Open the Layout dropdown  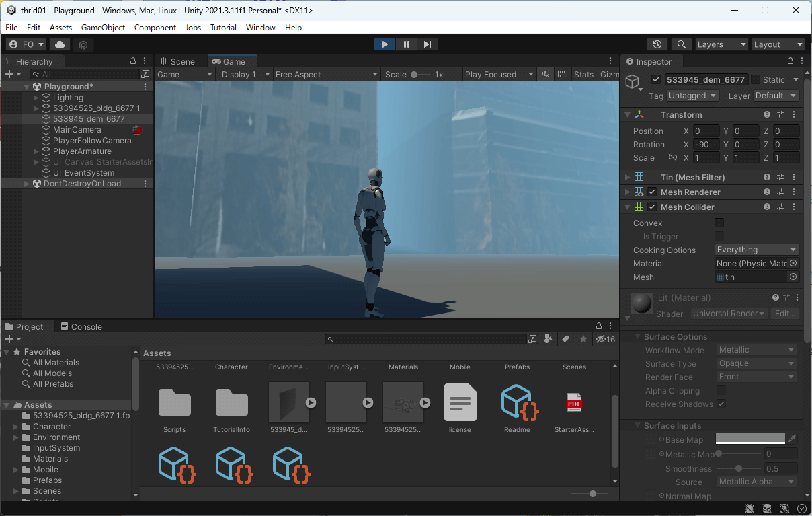click(x=778, y=44)
